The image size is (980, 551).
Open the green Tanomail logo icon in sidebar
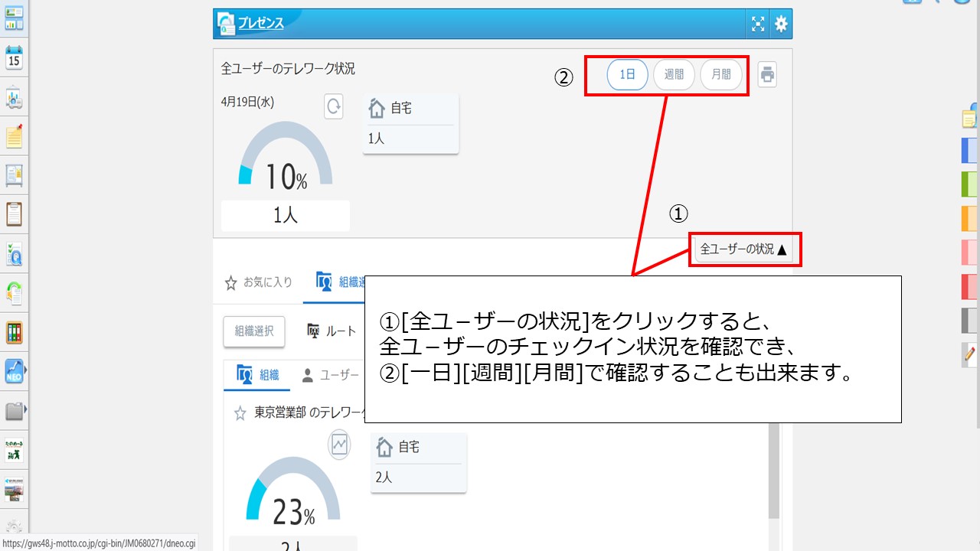coord(14,450)
